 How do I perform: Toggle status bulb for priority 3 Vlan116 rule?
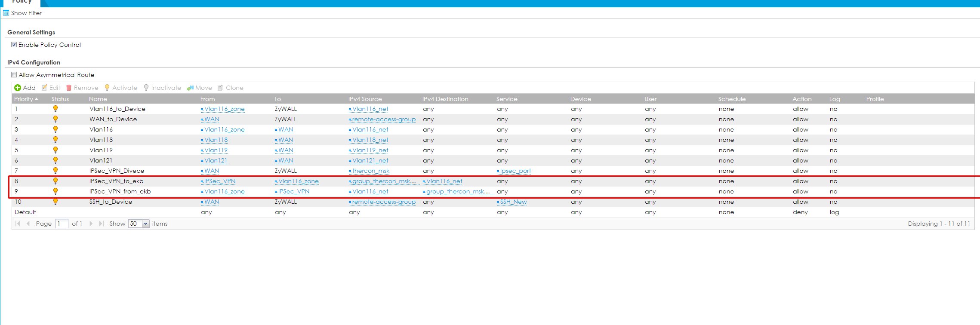pyautogui.click(x=55, y=129)
